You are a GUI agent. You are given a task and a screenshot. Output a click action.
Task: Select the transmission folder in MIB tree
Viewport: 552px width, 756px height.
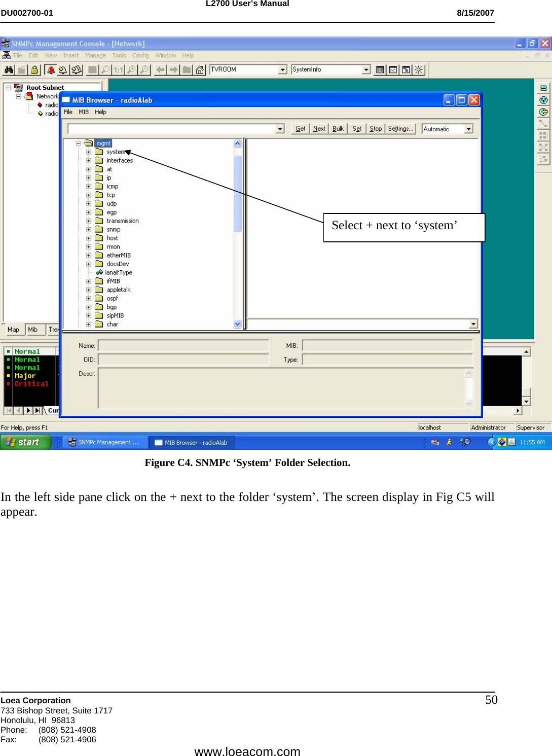click(x=123, y=221)
